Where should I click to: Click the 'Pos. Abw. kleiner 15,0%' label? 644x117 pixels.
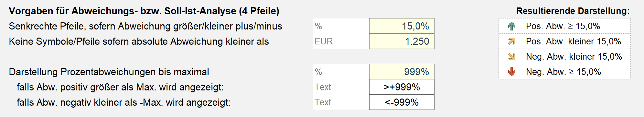(574, 41)
